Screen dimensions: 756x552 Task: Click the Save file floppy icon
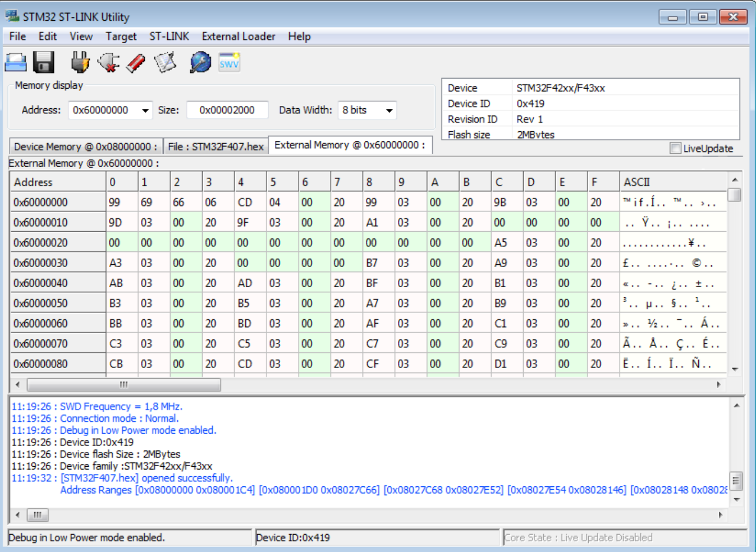[44, 62]
